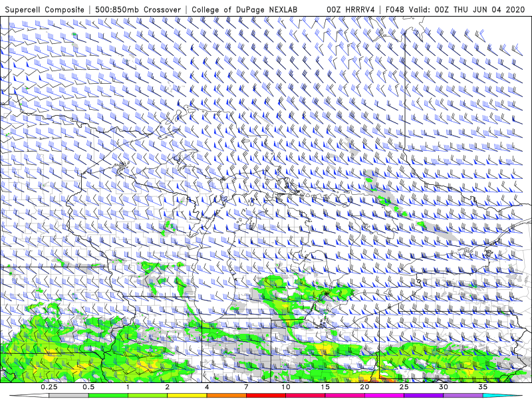Click the legend value 4
Screen dimensions: 532x399
[207, 387]
